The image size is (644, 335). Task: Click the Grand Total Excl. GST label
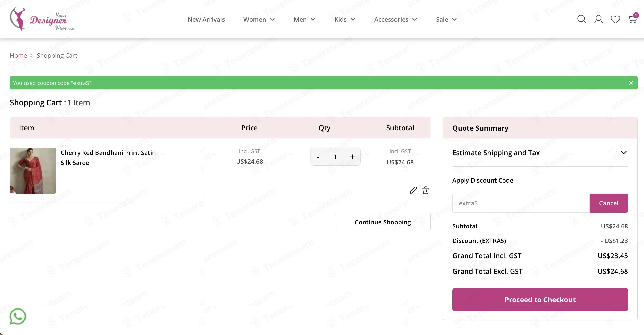tap(487, 271)
